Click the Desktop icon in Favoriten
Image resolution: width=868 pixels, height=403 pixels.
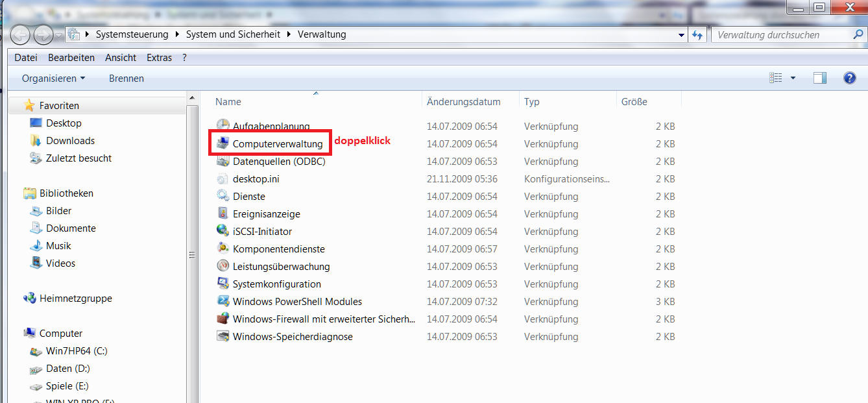[x=36, y=123]
